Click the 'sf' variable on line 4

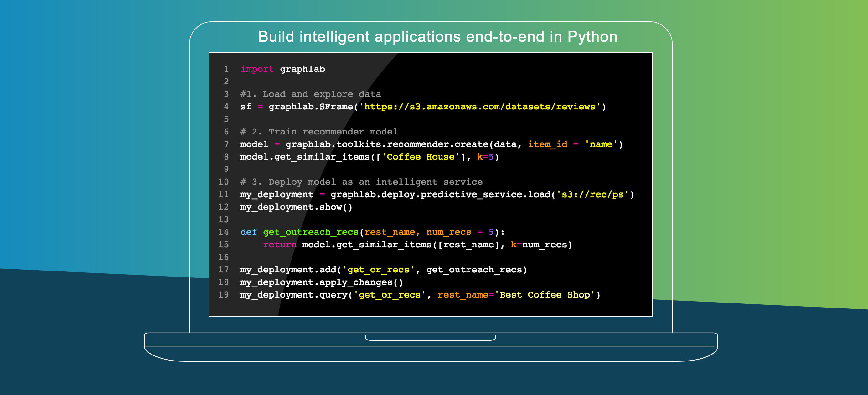click(x=246, y=107)
